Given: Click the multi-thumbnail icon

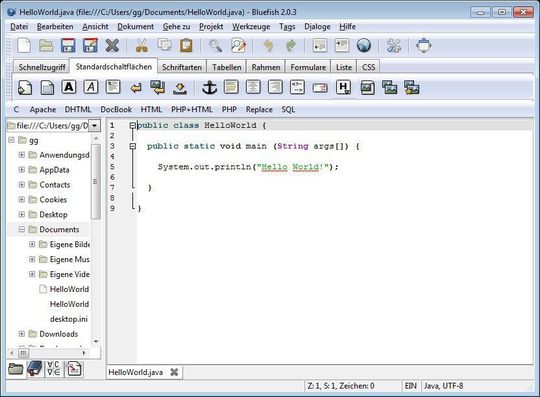Looking at the screenshot, I should point(412,88).
